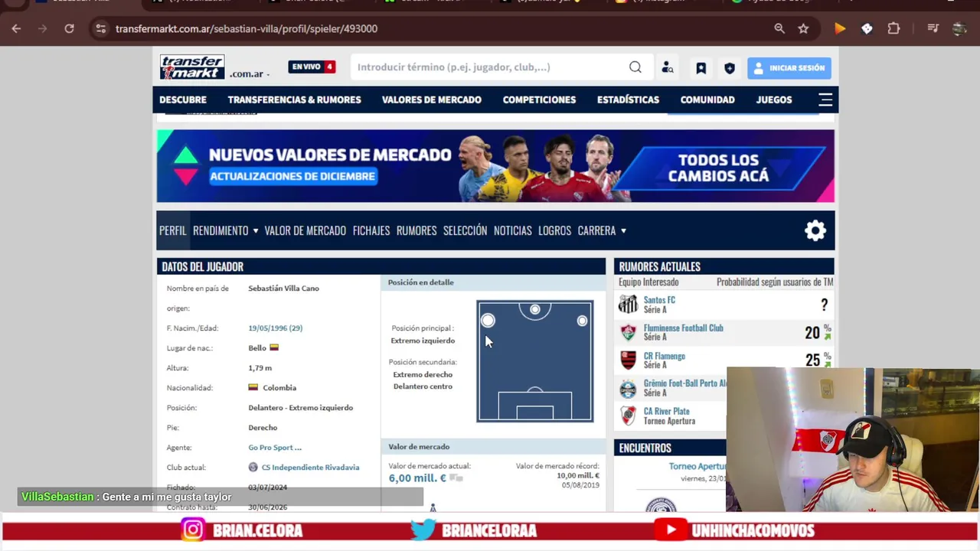Click the Iniciar Sesión button
Viewport: 980px width, 551px height.
coord(789,68)
